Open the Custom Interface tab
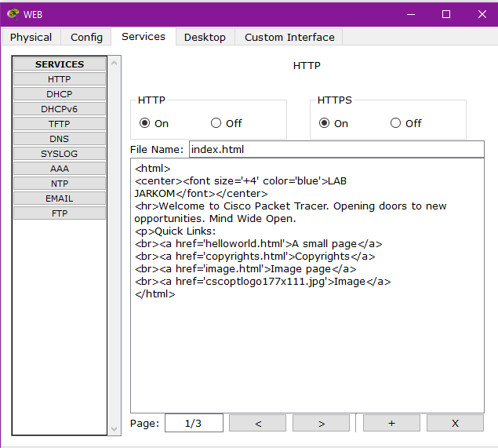This screenshot has height=448, width=498. click(x=289, y=37)
